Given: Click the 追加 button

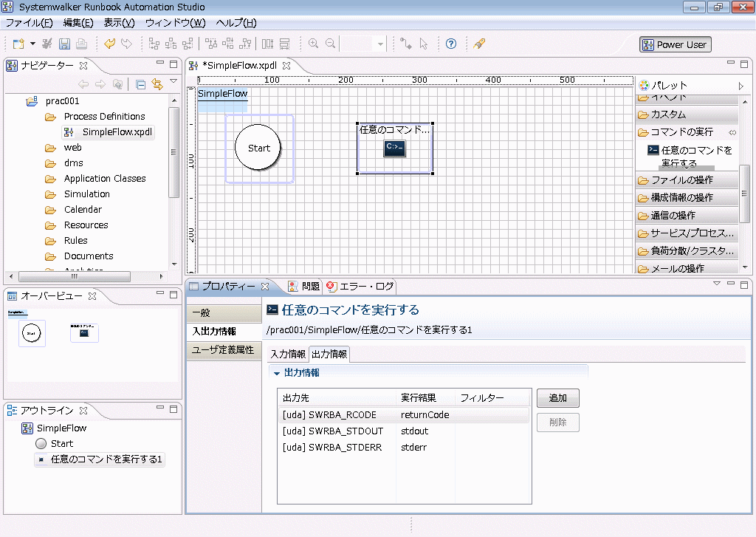Looking at the screenshot, I should tap(558, 398).
